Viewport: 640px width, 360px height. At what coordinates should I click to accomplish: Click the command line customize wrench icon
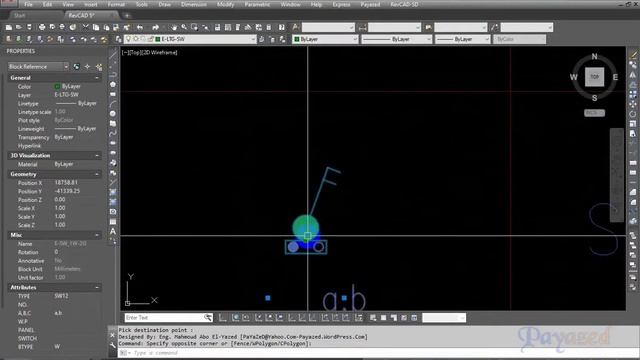113,346
